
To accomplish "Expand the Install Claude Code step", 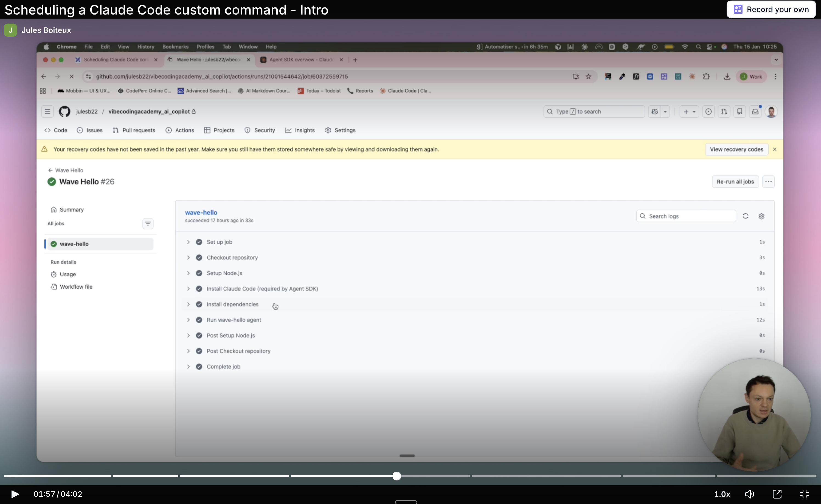I will pos(189,289).
